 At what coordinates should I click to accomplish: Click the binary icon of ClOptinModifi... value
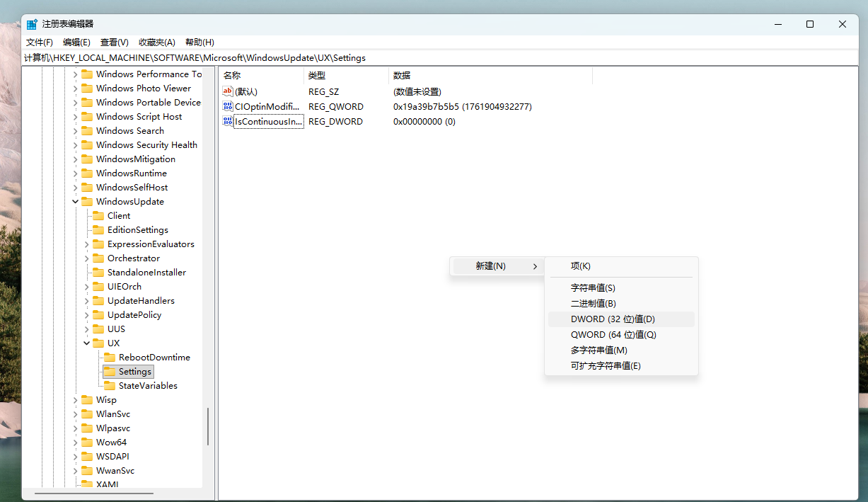point(228,106)
